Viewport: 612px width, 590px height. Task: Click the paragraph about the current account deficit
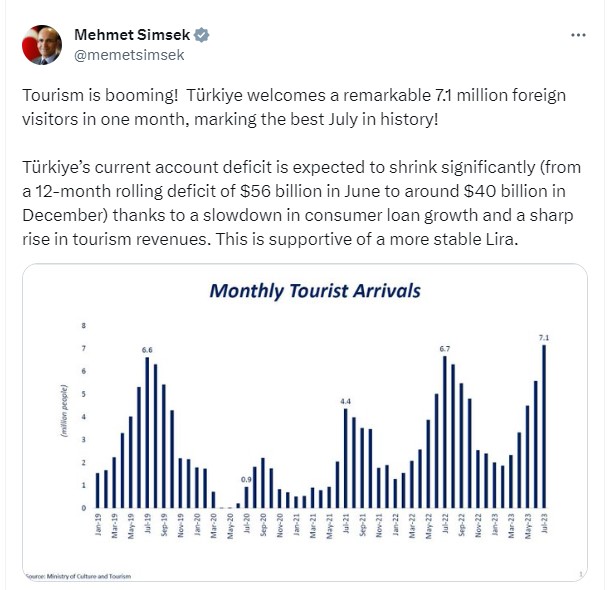coord(302,203)
